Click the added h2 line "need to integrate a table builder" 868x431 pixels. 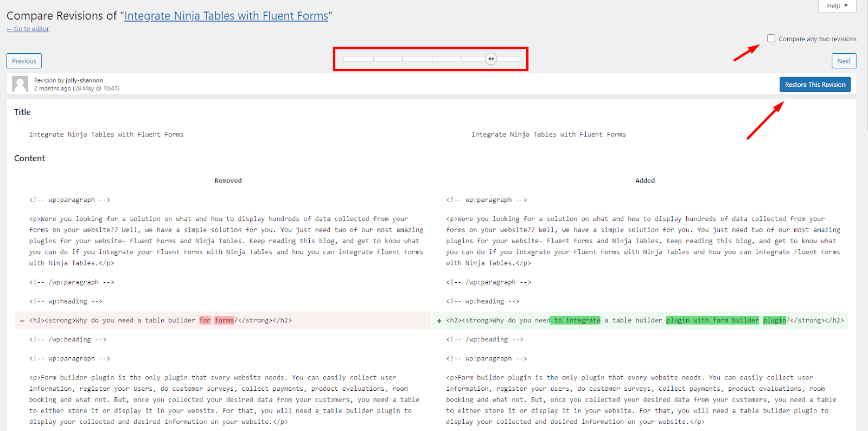[x=640, y=320]
